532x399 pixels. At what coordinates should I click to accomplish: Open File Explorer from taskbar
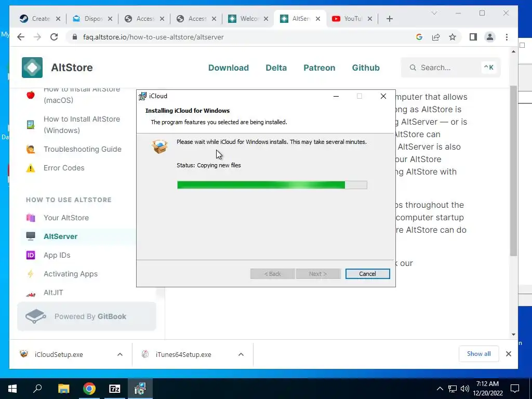tap(63, 389)
